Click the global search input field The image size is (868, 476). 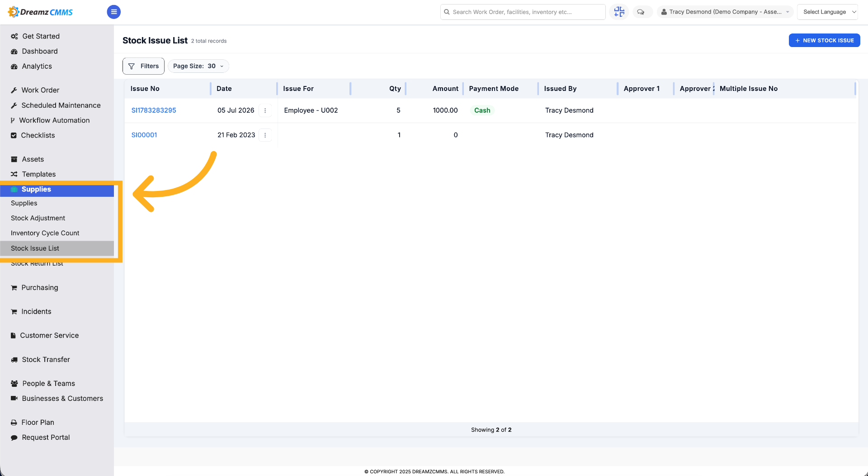click(523, 12)
